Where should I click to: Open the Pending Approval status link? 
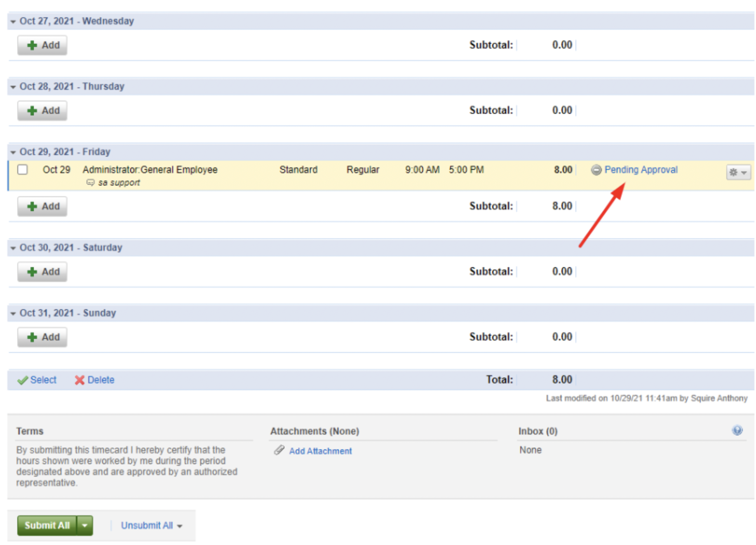click(x=641, y=170)
